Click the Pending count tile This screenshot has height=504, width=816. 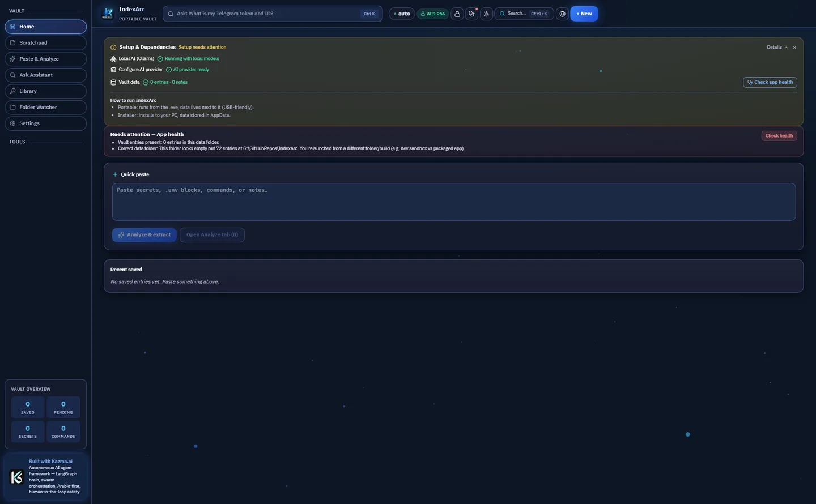63,407
